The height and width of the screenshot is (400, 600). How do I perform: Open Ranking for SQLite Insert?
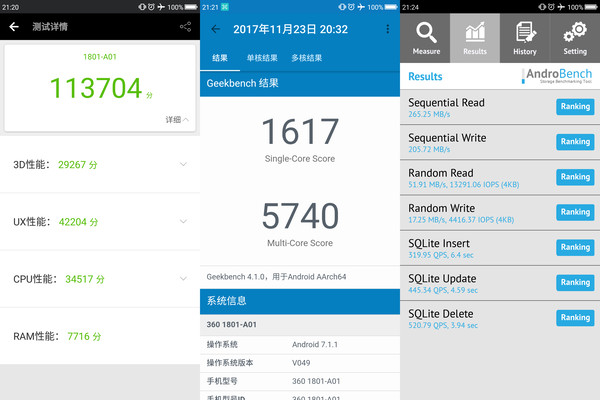(575, 247)
